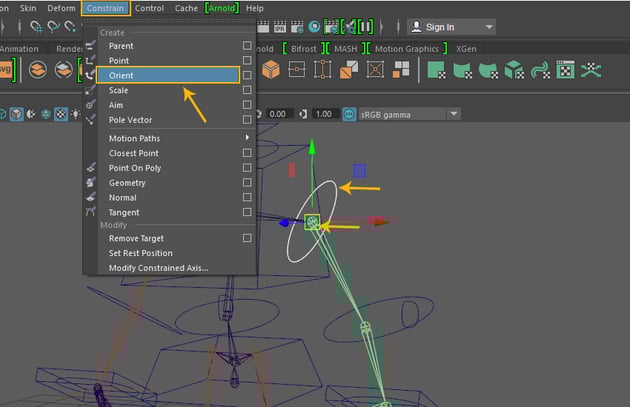630x407 pixels.
Task: Choose Set Rest Position
Action: tap(143, 253)
